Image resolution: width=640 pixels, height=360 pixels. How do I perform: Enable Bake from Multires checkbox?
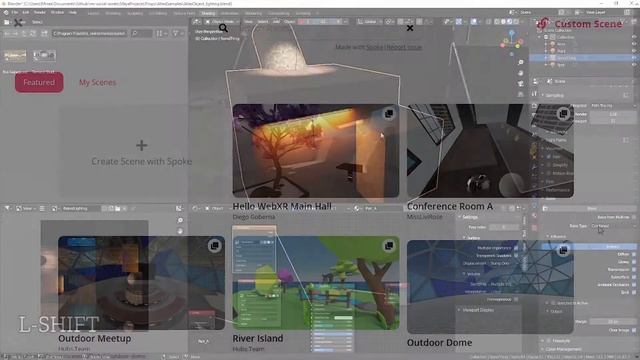634,217
